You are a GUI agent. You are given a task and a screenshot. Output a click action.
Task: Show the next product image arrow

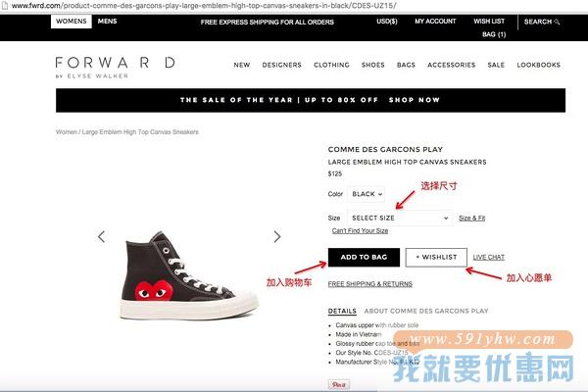pos(277,236)
